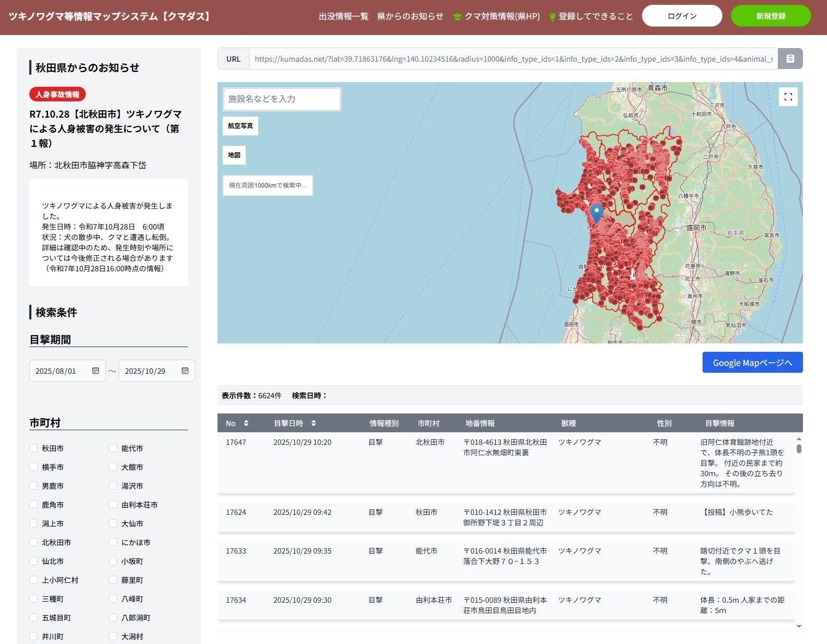Click the ログイン button

click(x=682, y=16)
